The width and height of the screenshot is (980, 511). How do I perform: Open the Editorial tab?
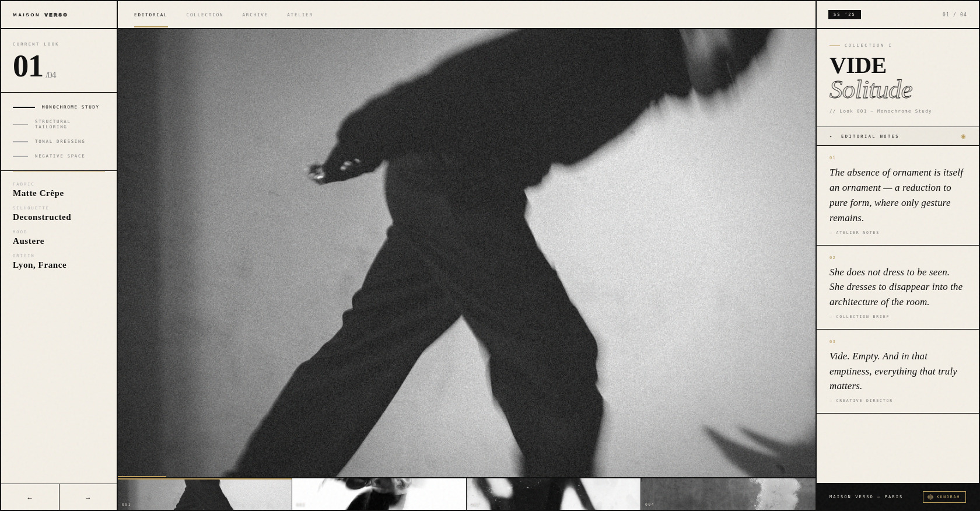click(x=150, y=15)
